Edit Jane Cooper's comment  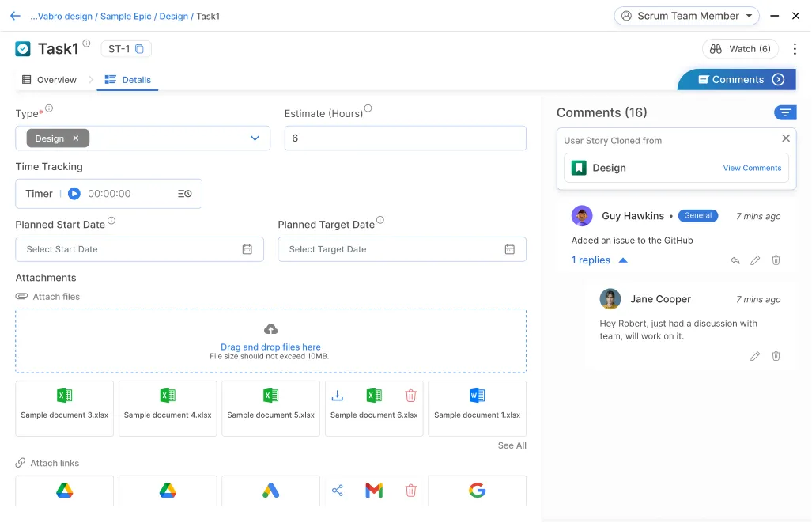point(755,356)
